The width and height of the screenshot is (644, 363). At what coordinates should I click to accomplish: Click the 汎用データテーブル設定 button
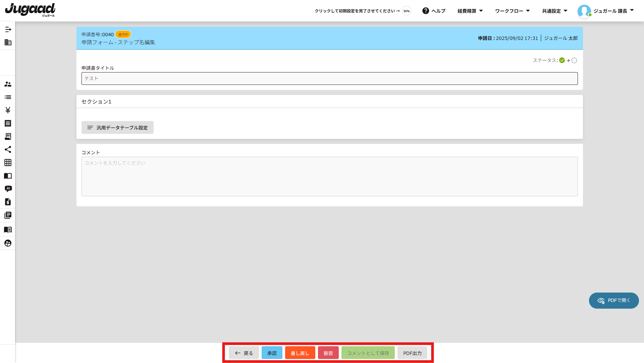click(117, 127)
